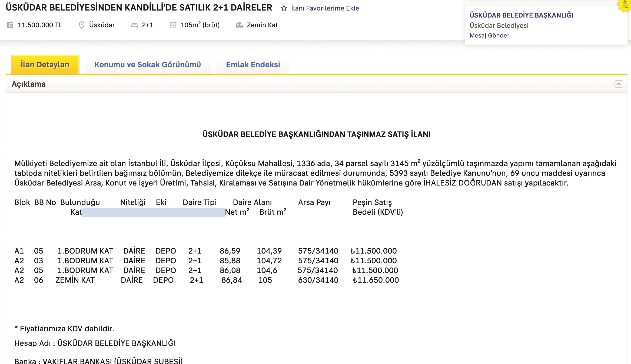Click the TAŞINMAZ SATIŞ İLANI heading
This screenshot has height=364, width=631.
click(x=316, y=134)
